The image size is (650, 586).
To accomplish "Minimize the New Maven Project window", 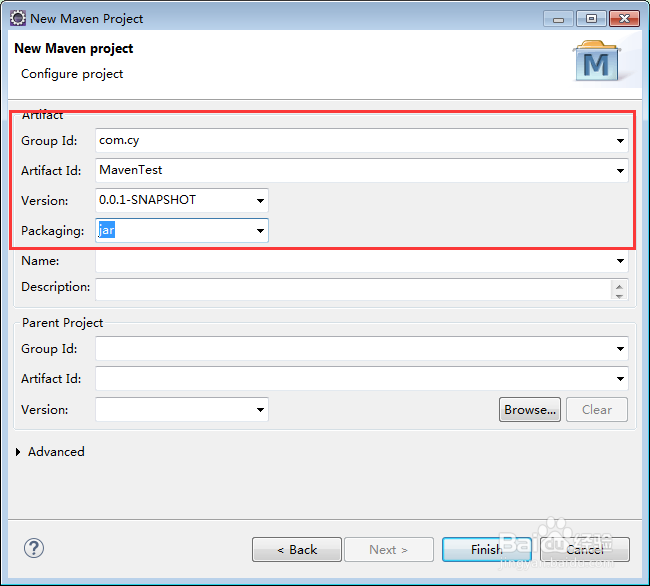I will [558, 19].
